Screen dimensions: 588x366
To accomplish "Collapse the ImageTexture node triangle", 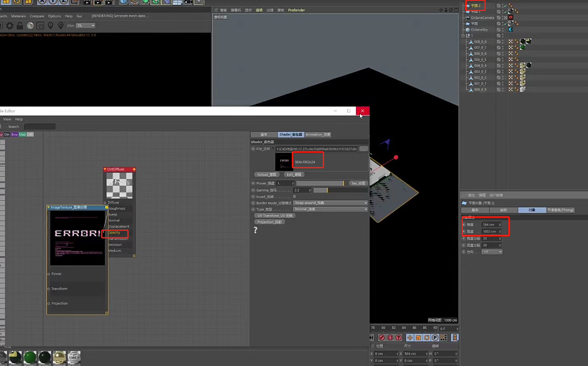I will click(x=49, y=207).
